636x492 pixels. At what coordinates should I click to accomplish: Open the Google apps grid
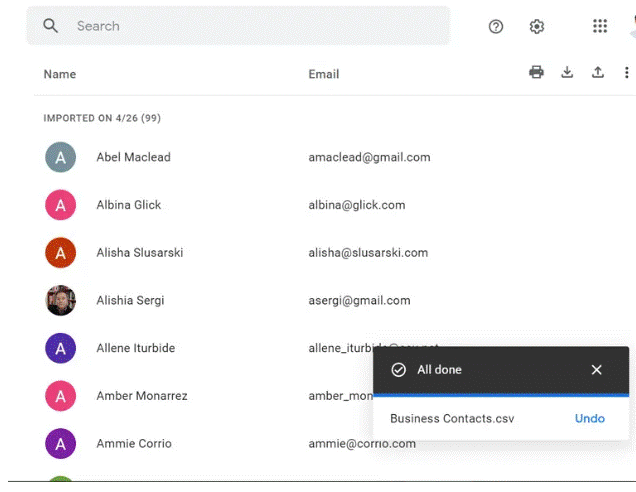tap(600, 27)
